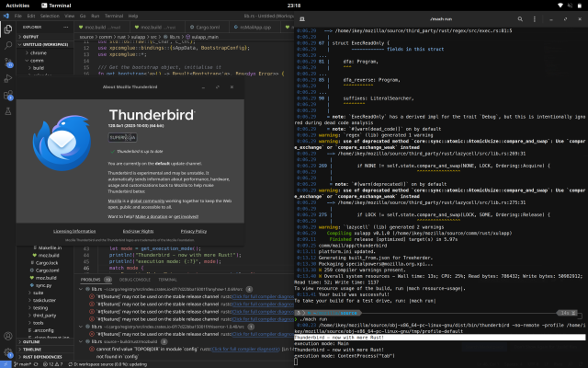588x368 pixels.
Task: Click the SUPERNOVA badge in About dialog
Action: coord(122,137)
